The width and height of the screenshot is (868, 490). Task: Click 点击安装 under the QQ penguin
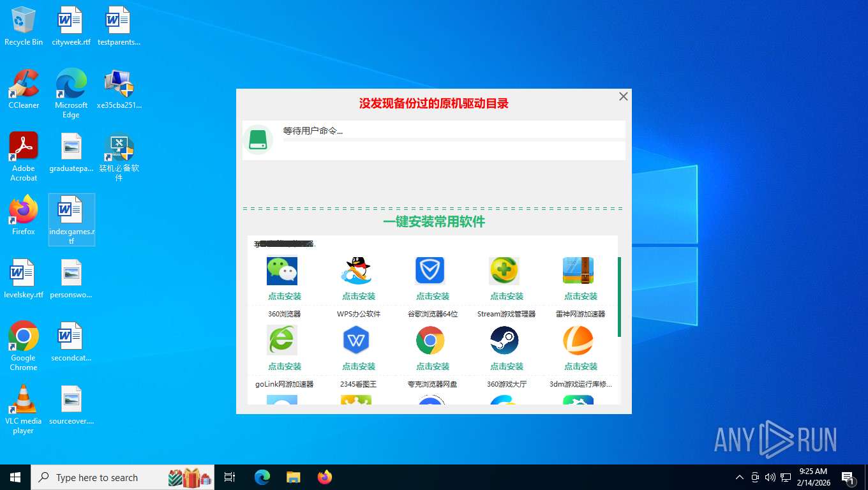[x=359, y=296]
